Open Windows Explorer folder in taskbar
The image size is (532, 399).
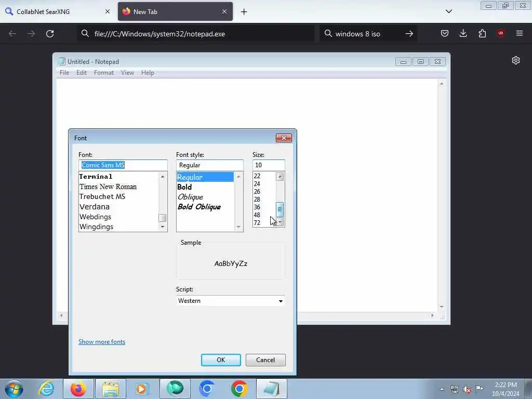[111, 389]
